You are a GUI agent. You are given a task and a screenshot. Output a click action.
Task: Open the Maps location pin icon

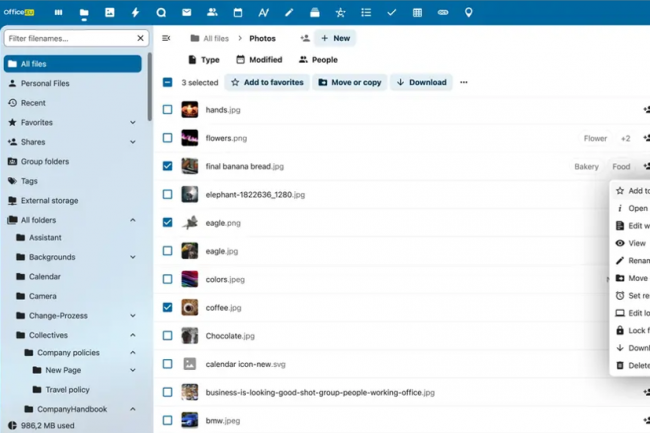[x=469, y=13]
